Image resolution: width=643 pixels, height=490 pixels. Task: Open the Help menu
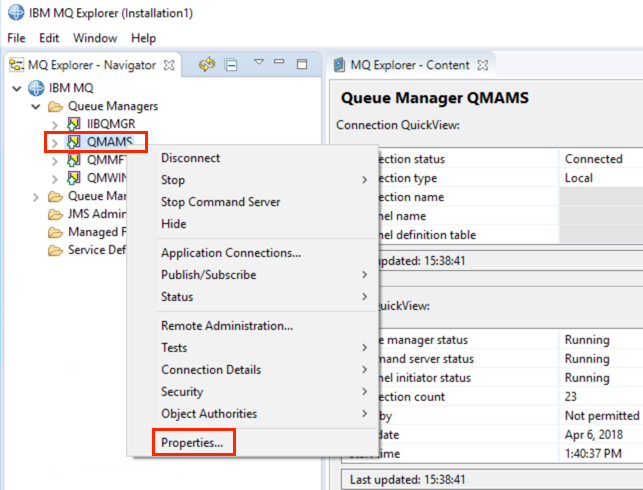tap(144, 38)
